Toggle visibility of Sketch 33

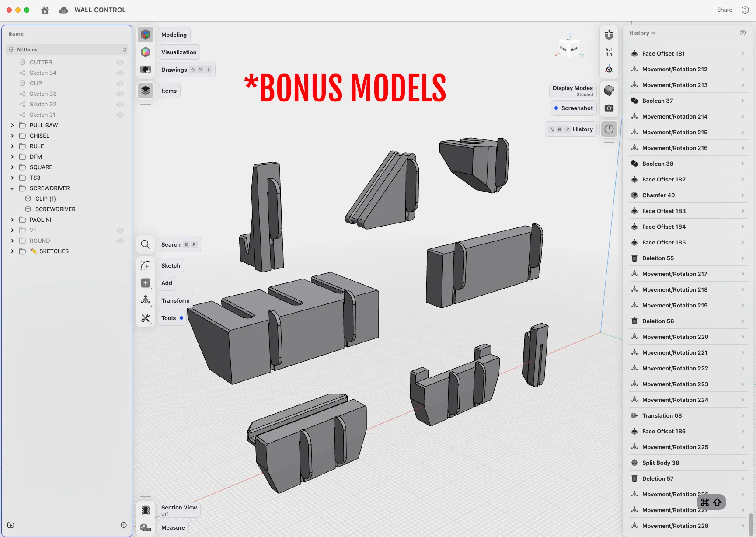click(120, 94)
